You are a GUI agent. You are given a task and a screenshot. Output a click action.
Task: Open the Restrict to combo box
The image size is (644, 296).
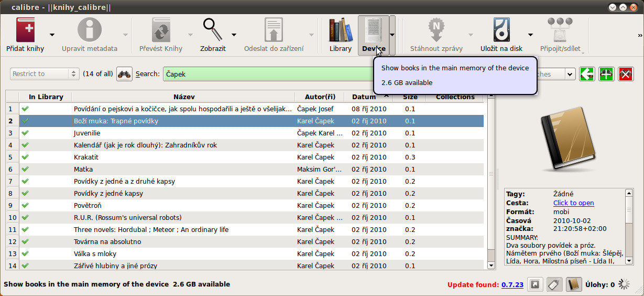[x=44, y=74]
